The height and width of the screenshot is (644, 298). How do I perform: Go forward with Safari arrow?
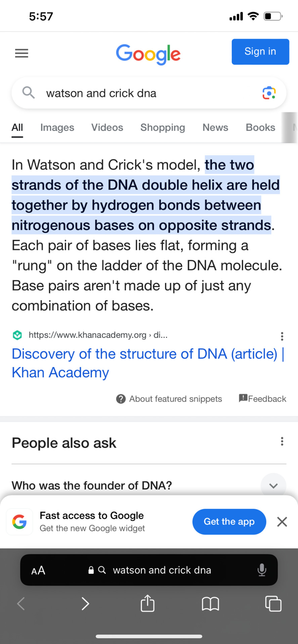tap(85, 603)
